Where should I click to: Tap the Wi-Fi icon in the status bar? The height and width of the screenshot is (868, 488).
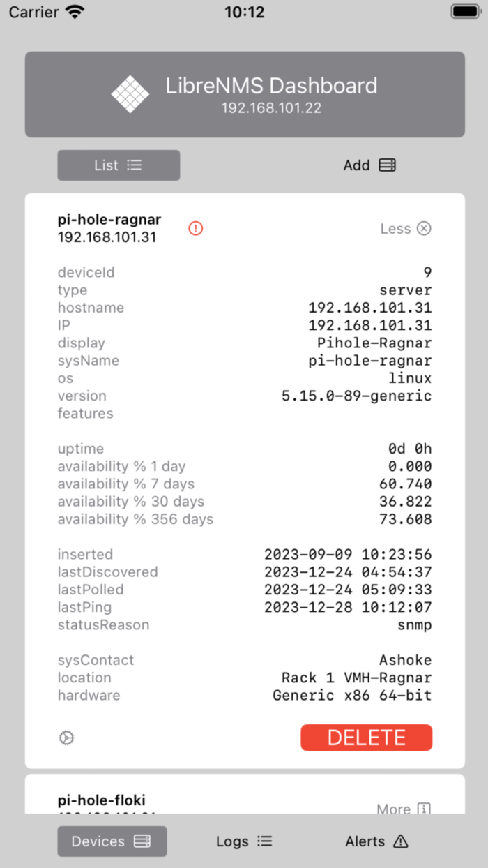tap(76, 11)
